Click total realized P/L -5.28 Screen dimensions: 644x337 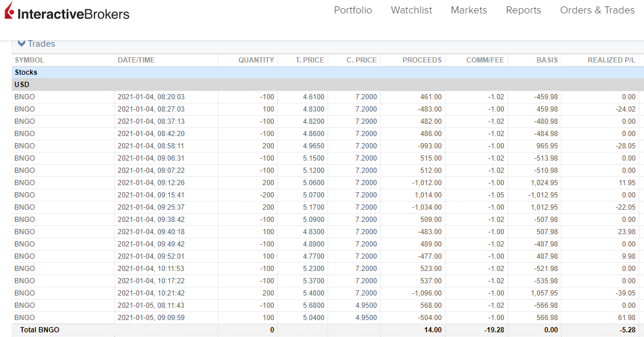(x=628, y=330)
